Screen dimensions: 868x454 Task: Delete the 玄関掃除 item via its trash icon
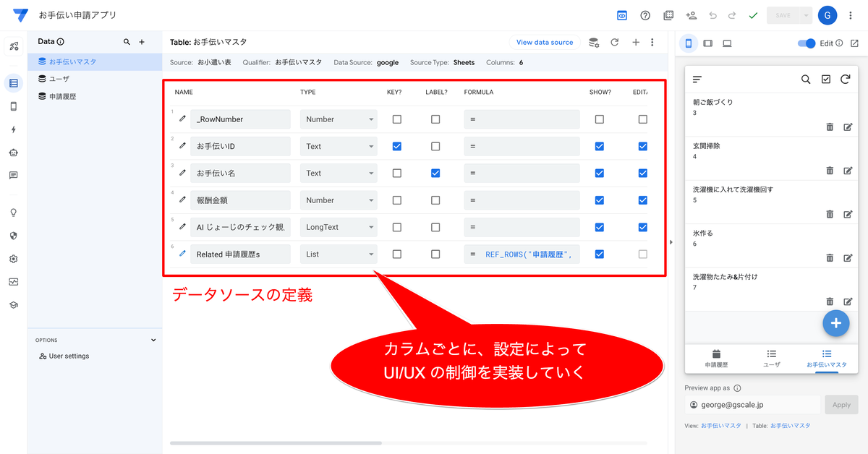(830, 169)
